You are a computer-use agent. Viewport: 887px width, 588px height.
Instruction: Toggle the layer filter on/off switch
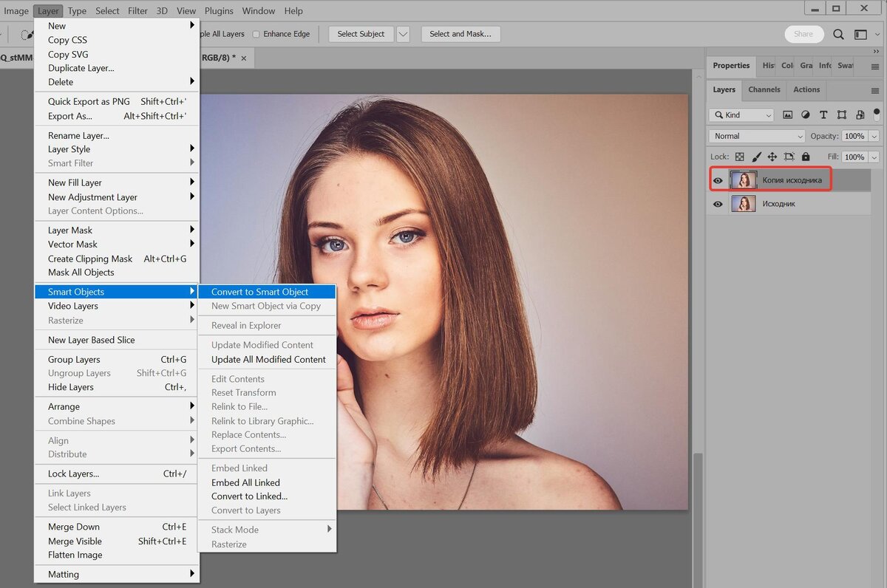[877, 114]
